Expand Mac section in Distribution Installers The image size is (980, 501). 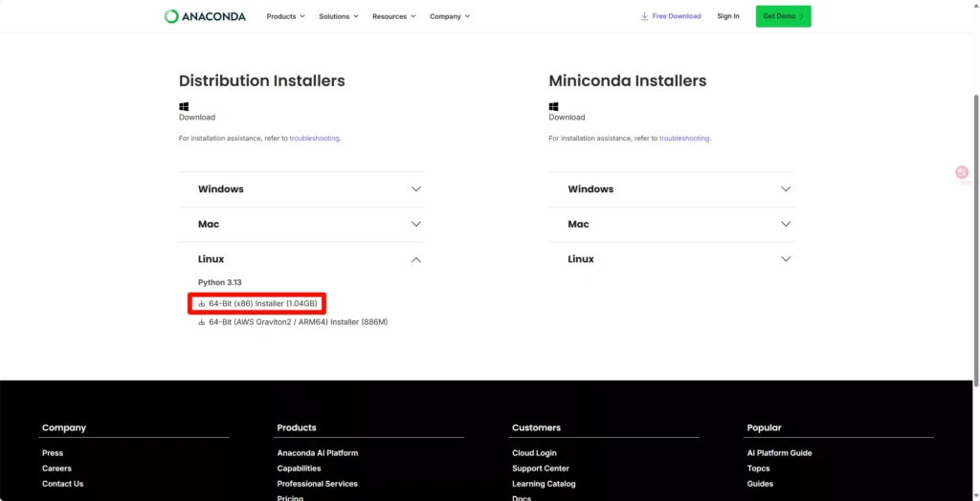415,224
